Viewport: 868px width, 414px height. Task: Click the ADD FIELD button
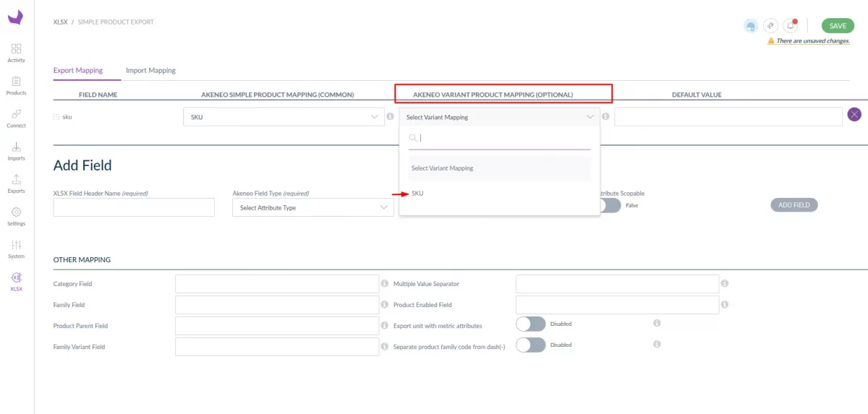tap(793, 205)
